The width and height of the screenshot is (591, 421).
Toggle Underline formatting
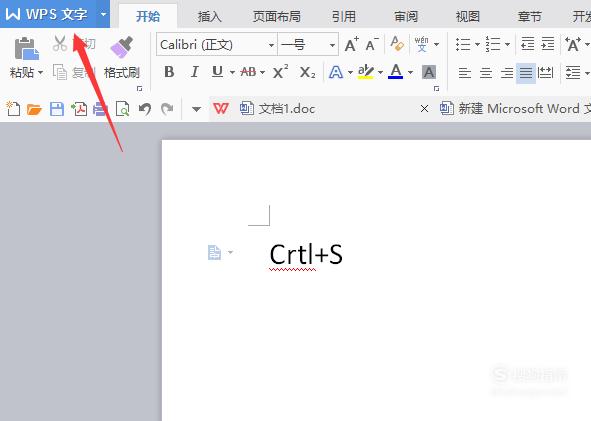pyautogui.click(x=217, y=72)
